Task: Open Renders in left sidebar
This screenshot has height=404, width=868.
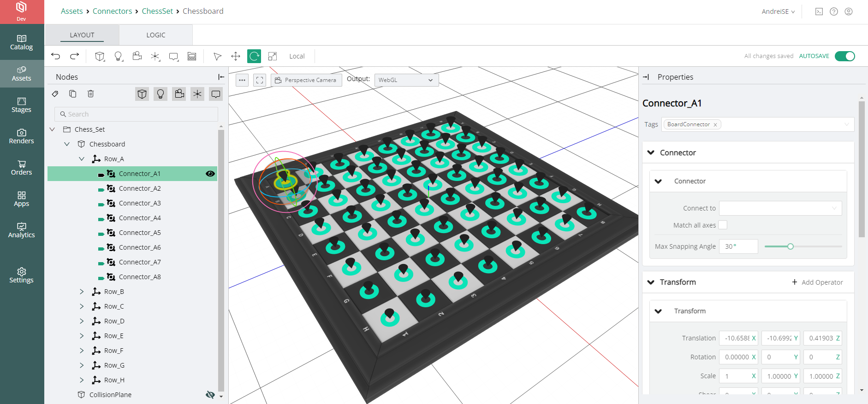Action: [x=22, y=136]
